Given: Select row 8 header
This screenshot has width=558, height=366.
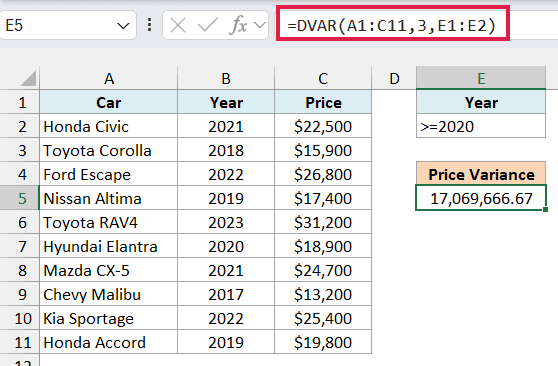Looking at the screenshot, I should 20,270.
